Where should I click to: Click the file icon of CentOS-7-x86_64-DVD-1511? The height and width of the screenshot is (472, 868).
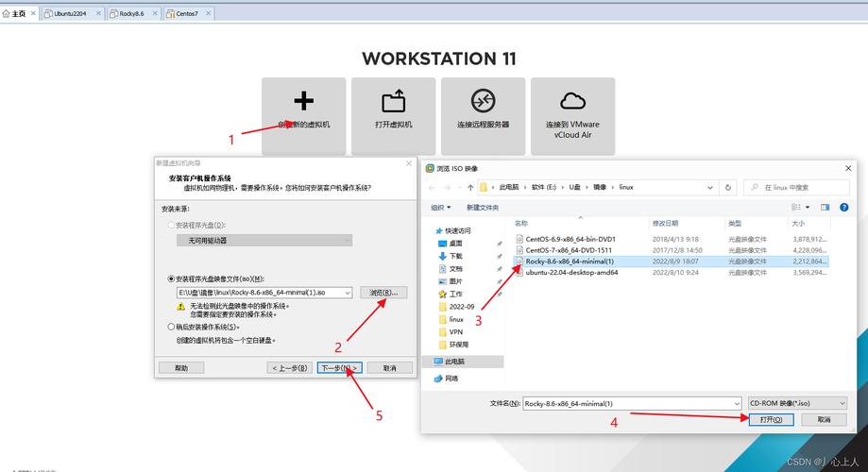pos(519,250)
